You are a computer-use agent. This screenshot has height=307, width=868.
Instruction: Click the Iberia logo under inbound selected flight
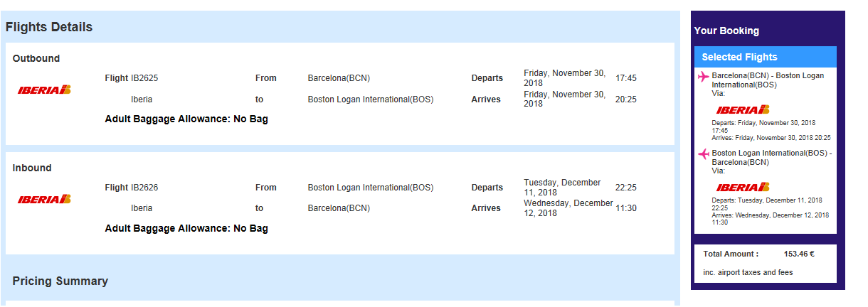(x=743, y=187)
